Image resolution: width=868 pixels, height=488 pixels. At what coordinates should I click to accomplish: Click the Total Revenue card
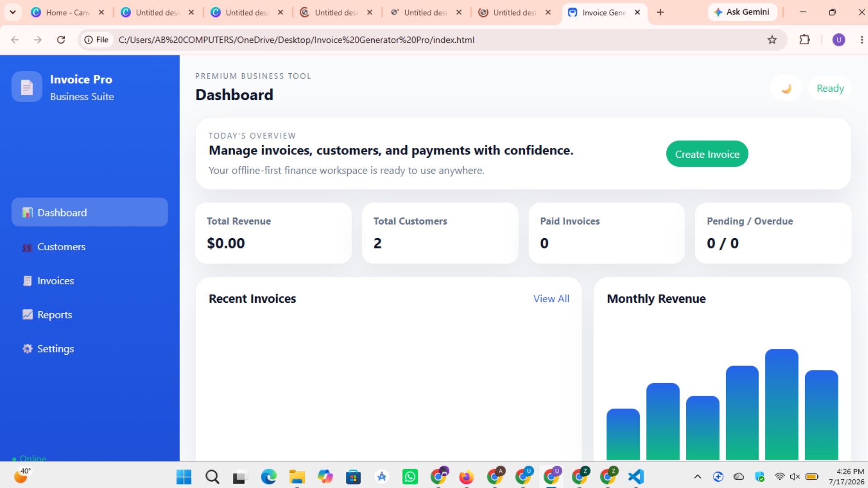[x=273, y=233]
